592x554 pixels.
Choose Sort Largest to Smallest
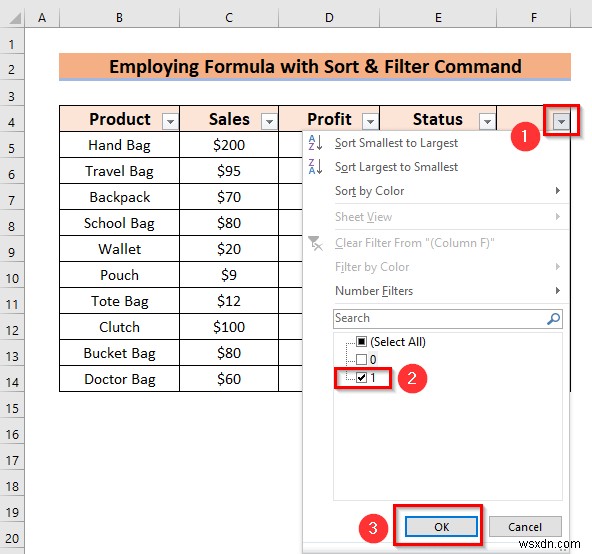396,167
